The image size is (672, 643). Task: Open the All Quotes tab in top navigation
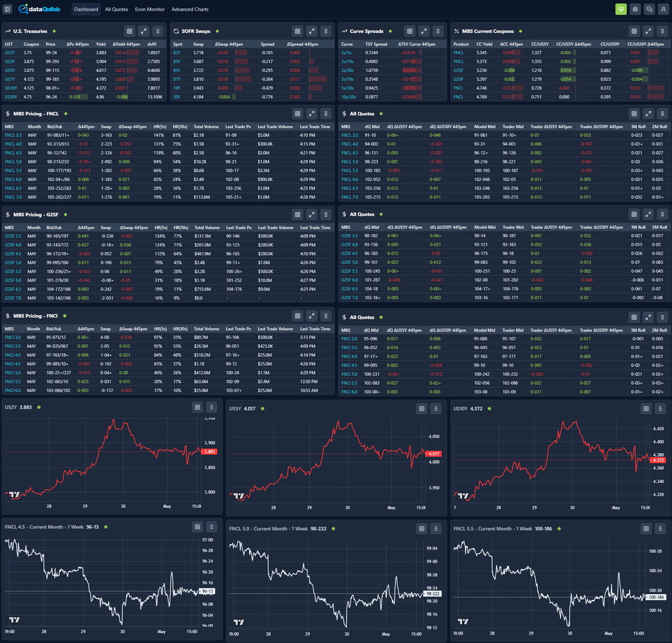[x=116, y=9]
